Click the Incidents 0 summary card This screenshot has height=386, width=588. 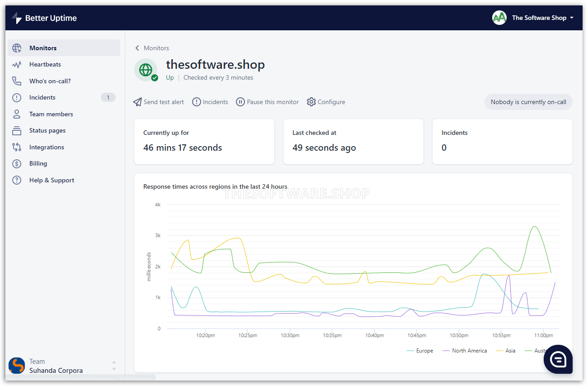503,142
